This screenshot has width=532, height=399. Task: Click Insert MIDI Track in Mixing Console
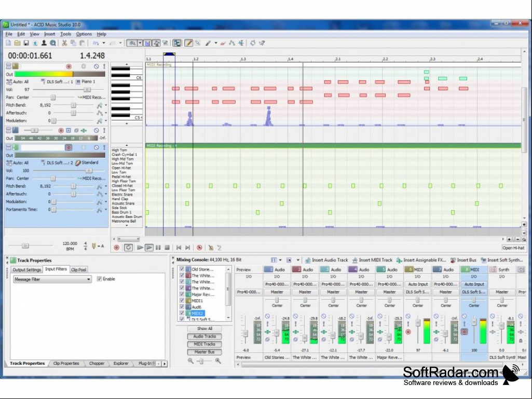point(372,260)
